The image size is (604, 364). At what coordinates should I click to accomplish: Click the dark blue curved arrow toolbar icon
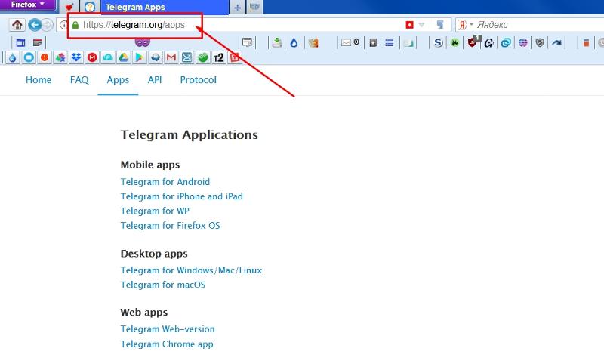point(556,43)
